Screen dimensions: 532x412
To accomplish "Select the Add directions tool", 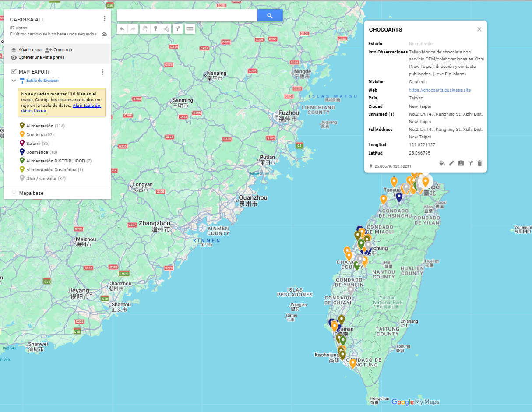I will point(178,29).
